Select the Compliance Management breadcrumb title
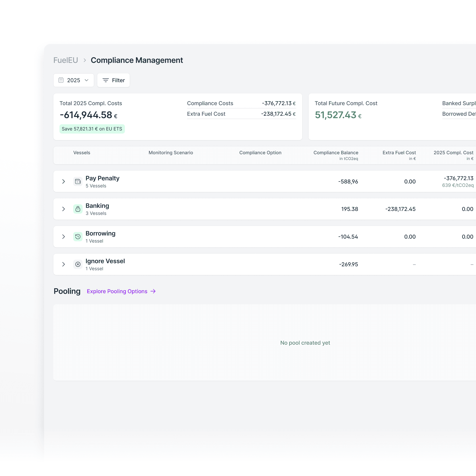This screenshot has height=476, width=476. click(x=137, y=60)
